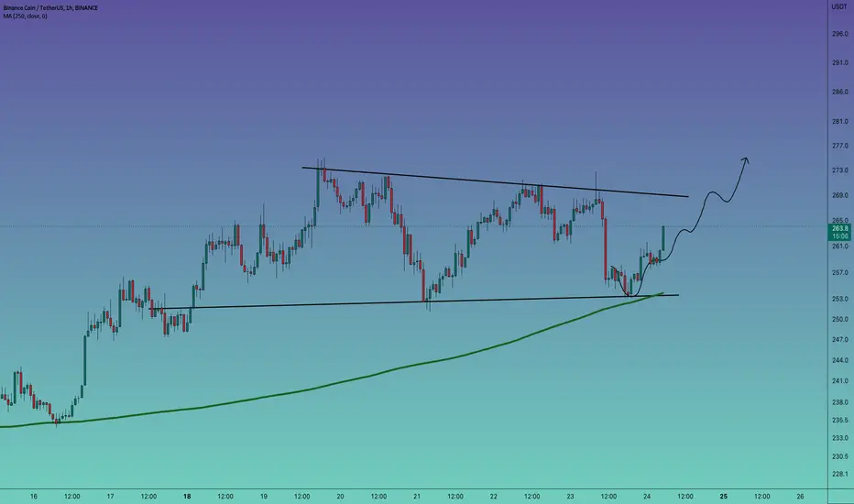This screenshot has height=504, width=854.
Task: Select the lower horizontal support trendline
Action: (414, 301)
